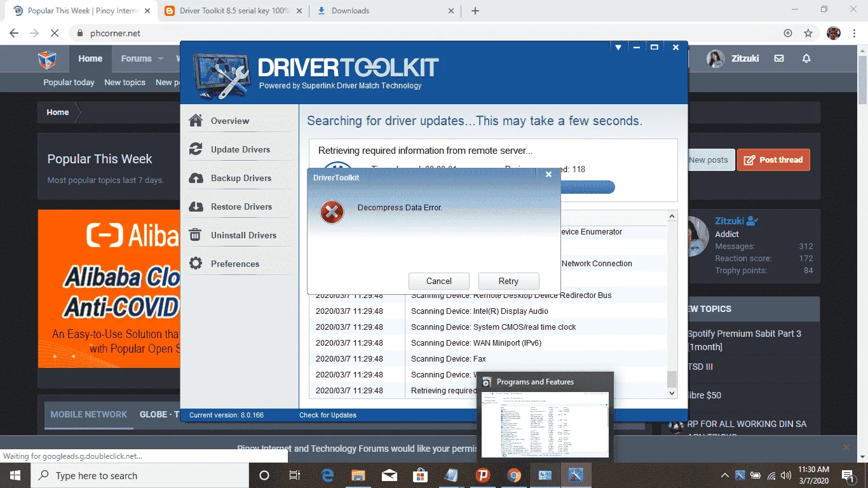This screenshot has height=488, width=868.
Task: Open File Explorer from the taskbar
Action: click(x=358, y=475)
